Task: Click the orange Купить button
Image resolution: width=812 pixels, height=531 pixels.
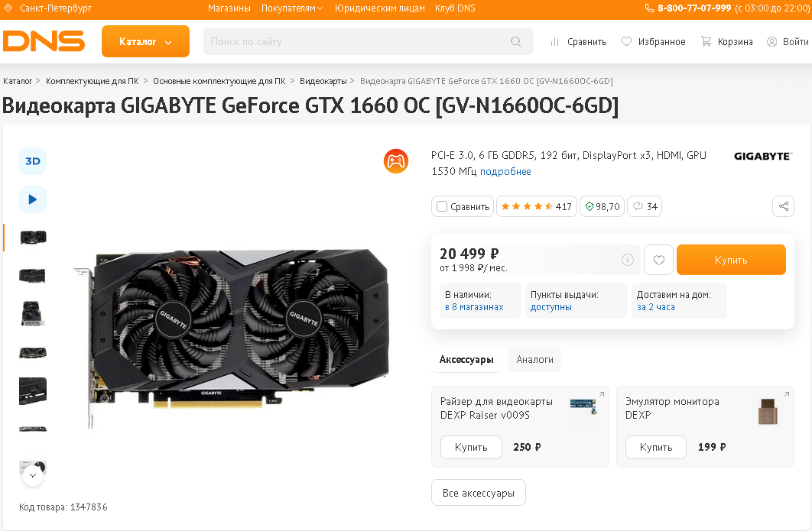Action: coord(731,260)
